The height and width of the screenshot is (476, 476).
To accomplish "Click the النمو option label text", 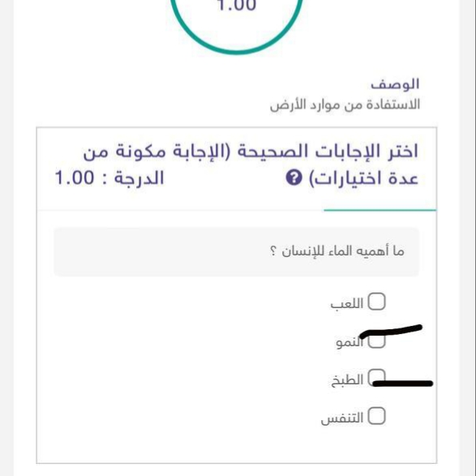I will (x=349, y=342).
